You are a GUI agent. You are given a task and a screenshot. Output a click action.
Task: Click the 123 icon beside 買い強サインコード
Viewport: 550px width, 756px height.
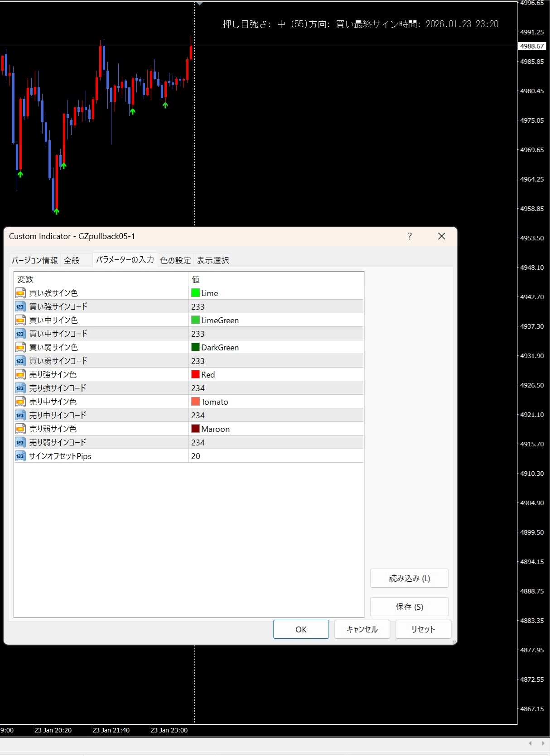pyautogui.click(x=20, y=306)
